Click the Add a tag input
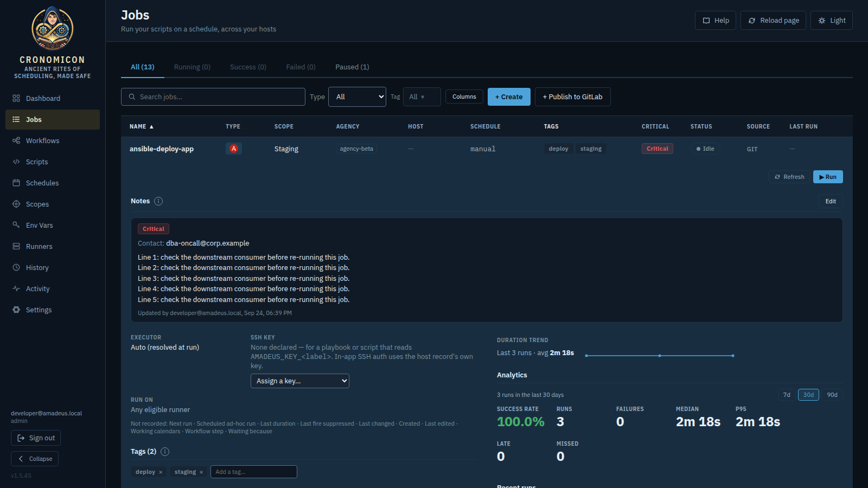The image size is (868, 488). click(254, 472)
